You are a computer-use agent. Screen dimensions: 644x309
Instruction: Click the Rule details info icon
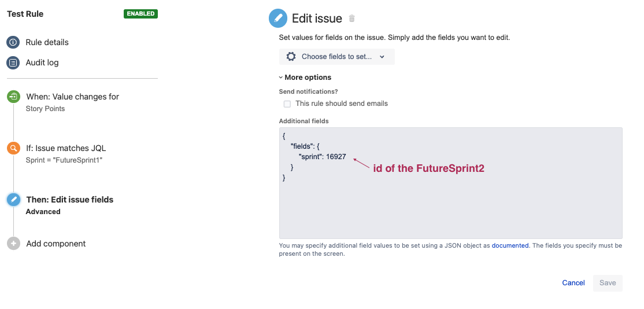coord(13,42)
